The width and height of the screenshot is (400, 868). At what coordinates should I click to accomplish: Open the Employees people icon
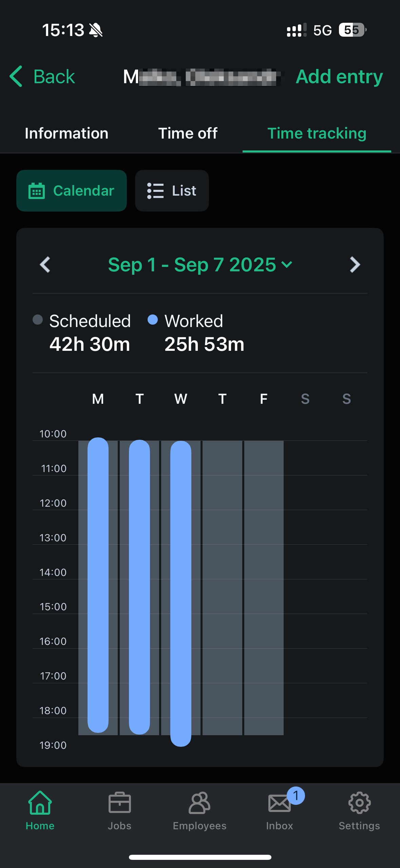click(x=199, y=803)
